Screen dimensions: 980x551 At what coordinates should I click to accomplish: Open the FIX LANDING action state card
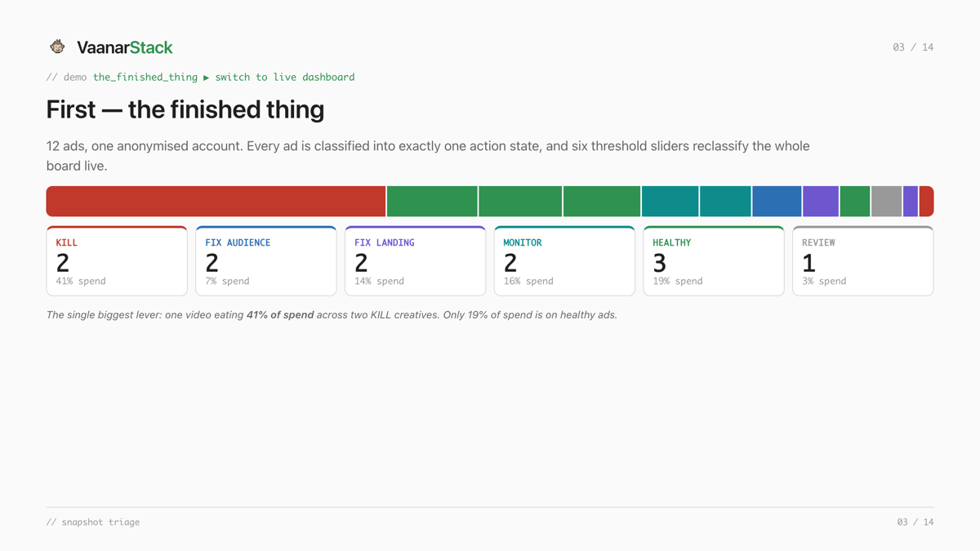(x=415, y=261)
